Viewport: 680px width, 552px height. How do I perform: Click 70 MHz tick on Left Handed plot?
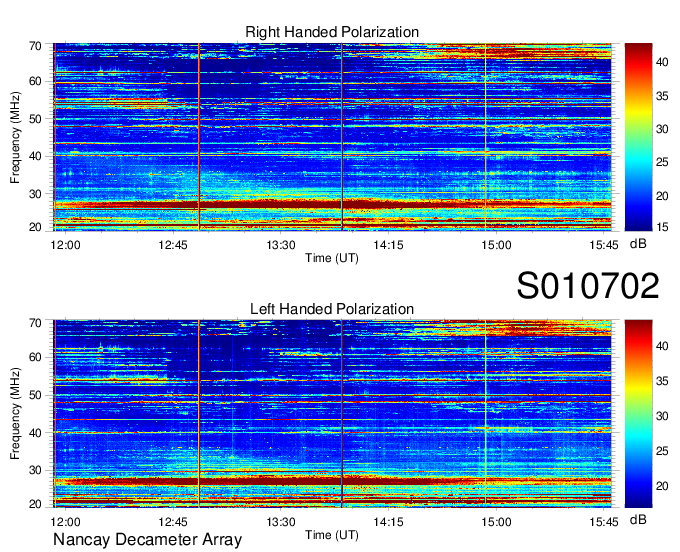pos(35,323)
